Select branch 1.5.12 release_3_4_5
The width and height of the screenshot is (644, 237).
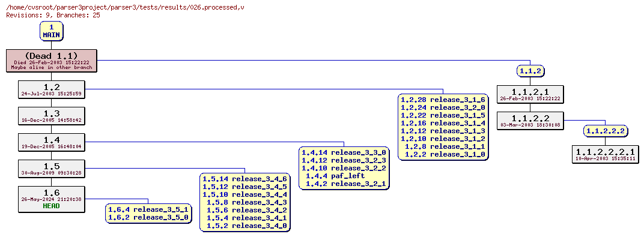[245, 187]
